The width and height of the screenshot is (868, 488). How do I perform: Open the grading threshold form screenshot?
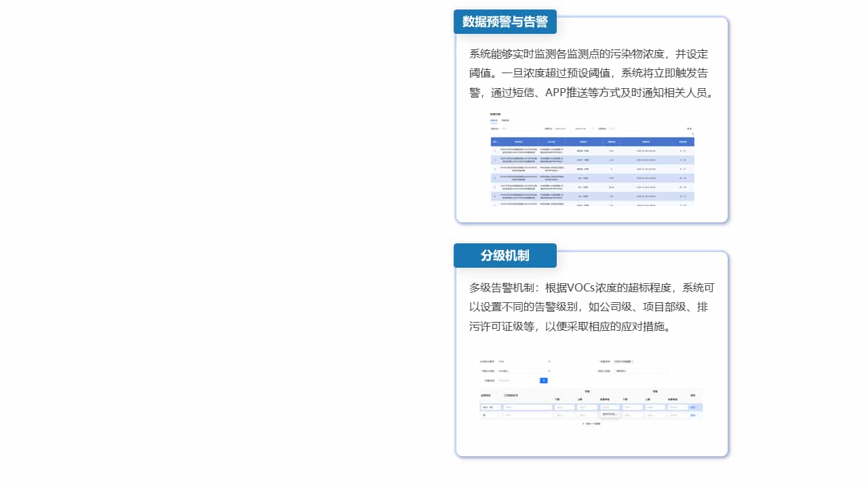[591, 392]
